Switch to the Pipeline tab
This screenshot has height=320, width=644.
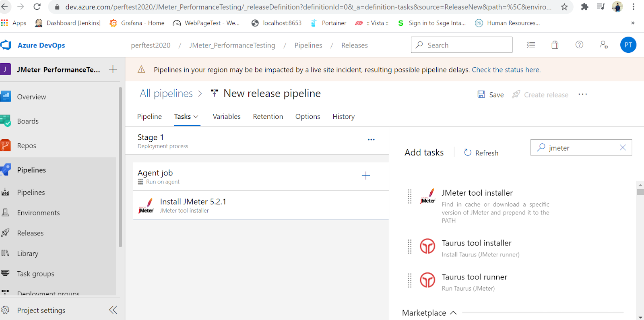pos(149,116)
